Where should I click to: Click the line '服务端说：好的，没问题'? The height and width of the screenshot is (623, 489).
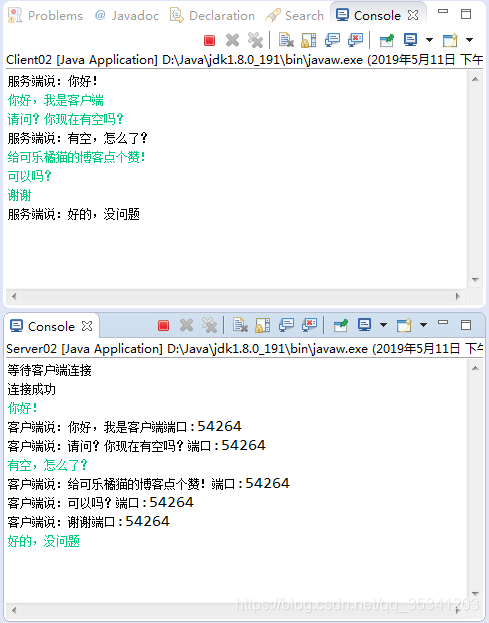73,215
